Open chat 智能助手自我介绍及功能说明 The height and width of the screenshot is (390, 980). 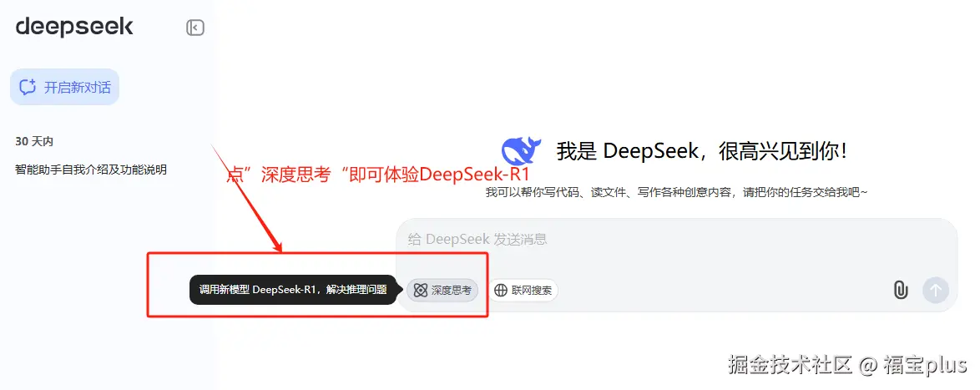coord(91,170)
